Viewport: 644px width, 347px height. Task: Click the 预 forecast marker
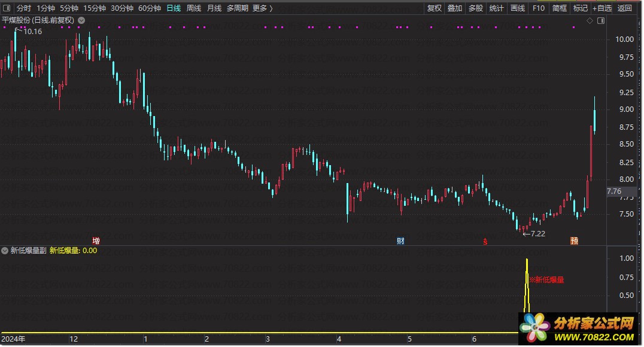point(574,241)
